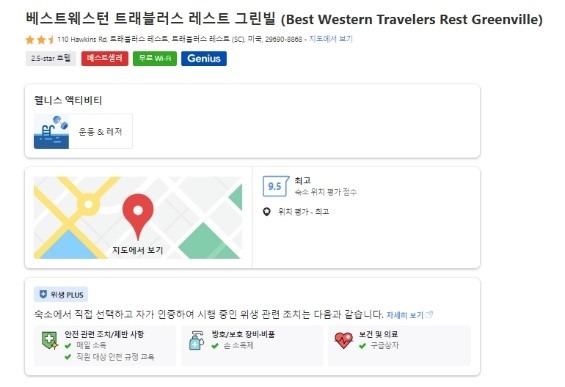565x387 pixels.
Task: Open the map thumbnail preview
Action: [138, 218]
